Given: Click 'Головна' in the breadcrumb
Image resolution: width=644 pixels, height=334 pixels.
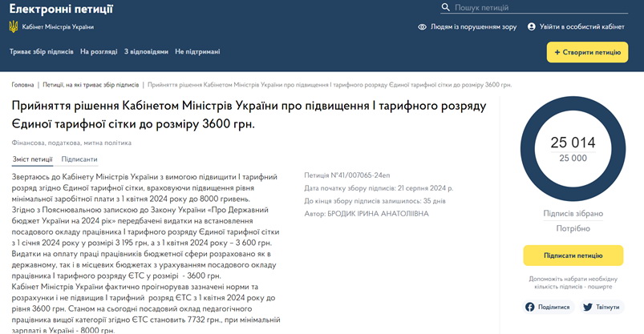Looking at the screenshot, I should tap(22, 84).
